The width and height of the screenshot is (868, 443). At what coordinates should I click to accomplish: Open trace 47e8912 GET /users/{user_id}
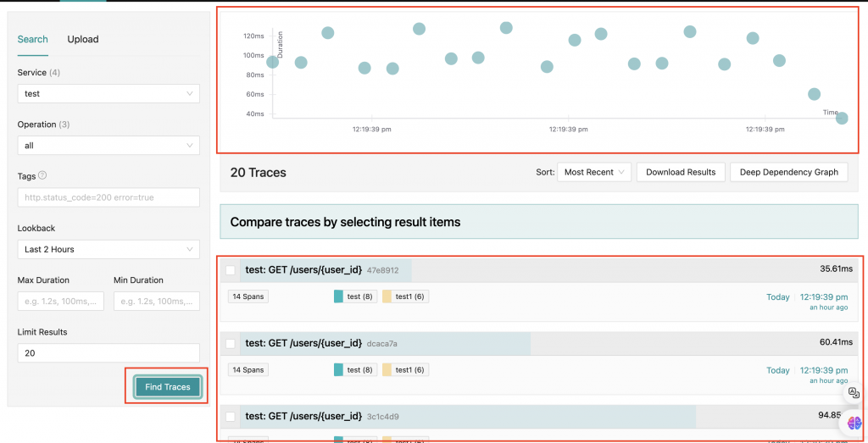[303, 270]
